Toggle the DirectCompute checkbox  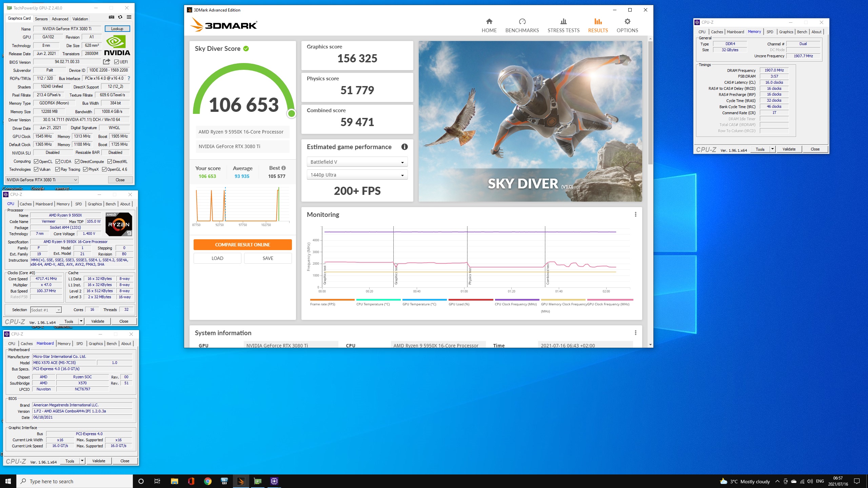[77, 162]
